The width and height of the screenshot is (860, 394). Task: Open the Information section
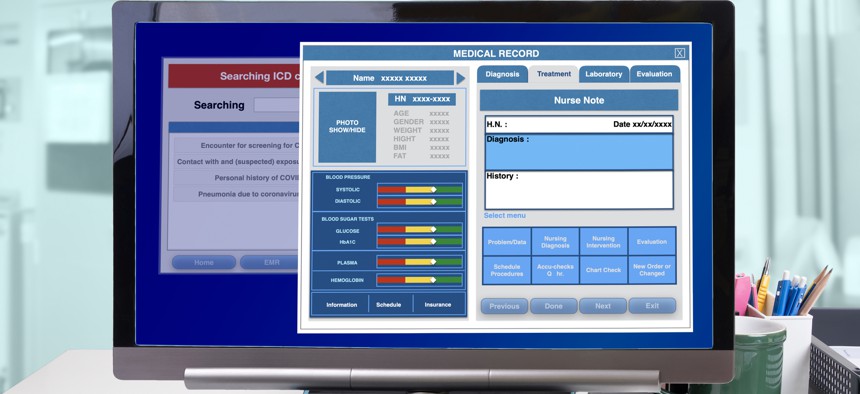[x=342, y=305]
